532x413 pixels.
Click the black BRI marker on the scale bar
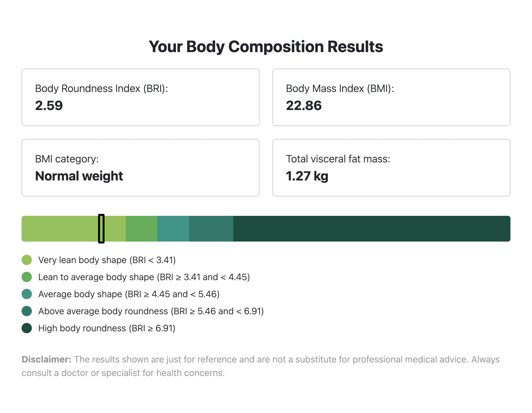point(101,229)
